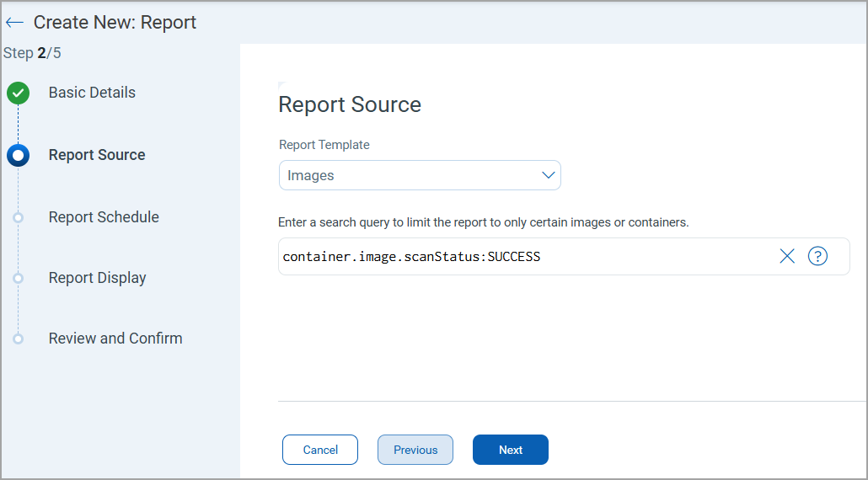This screenshot has height=480, width=868.
Task: Expand the chevron arrow in the Images combo box
Action: [548, 175]
